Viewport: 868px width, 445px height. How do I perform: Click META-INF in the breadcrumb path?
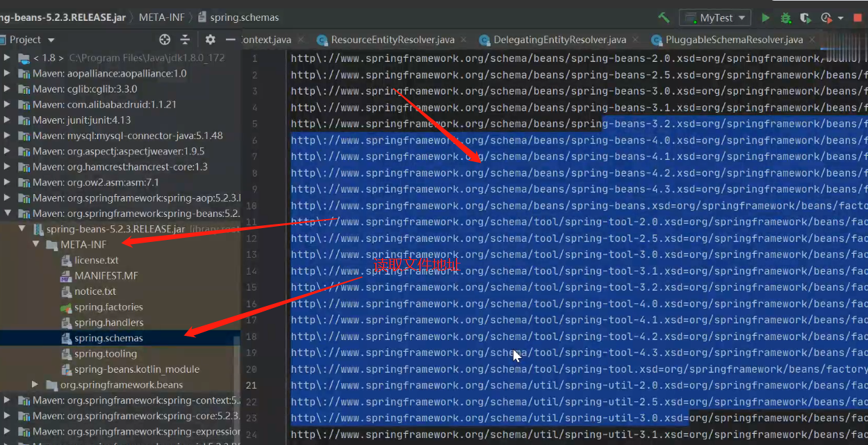pos(162,17)
